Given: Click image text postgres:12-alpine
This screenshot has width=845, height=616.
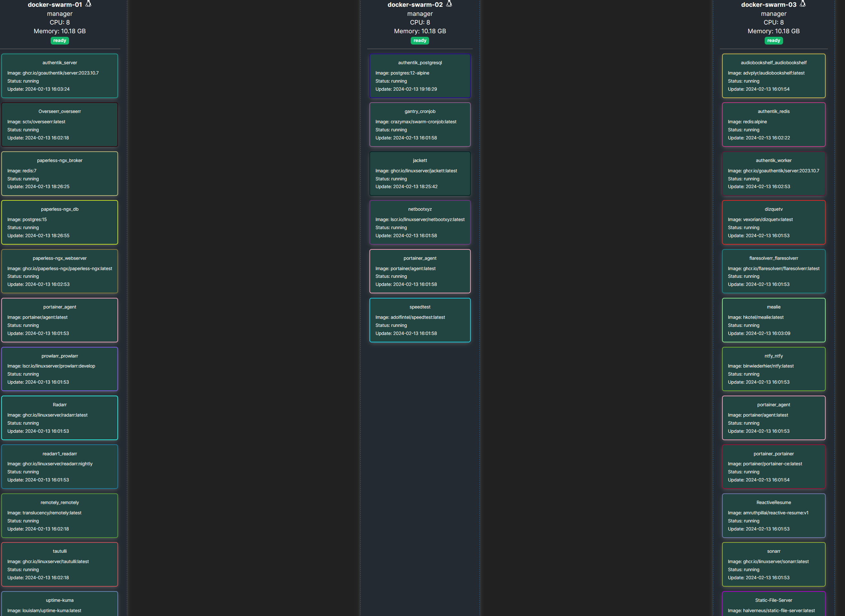Looking at the screenshot, I should tap(410, 73).
